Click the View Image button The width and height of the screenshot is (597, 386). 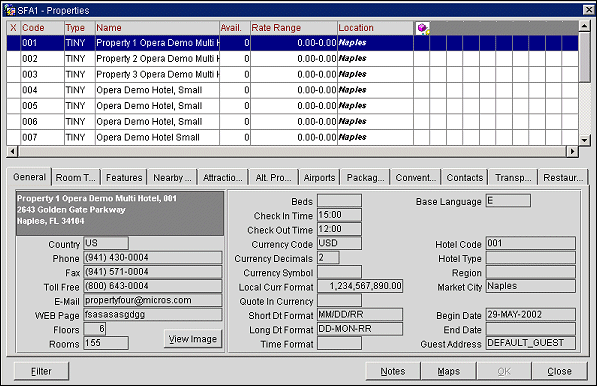pyautogui.click(x=193, y=339)
